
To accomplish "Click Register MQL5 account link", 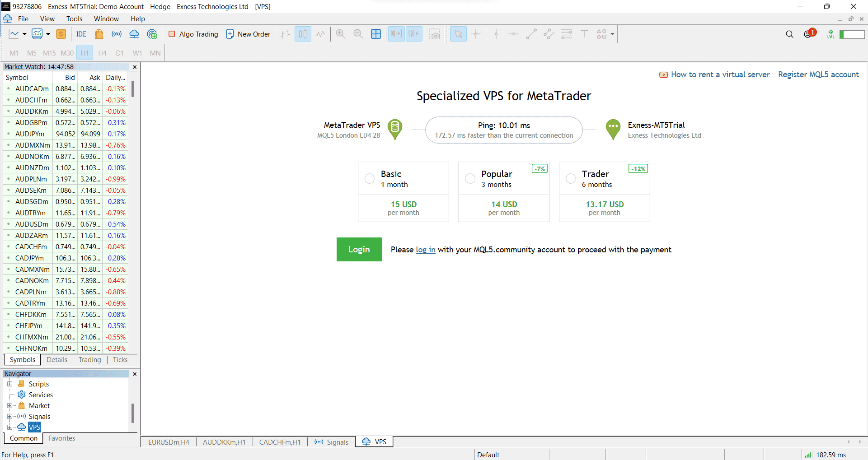I will point(818,74).
